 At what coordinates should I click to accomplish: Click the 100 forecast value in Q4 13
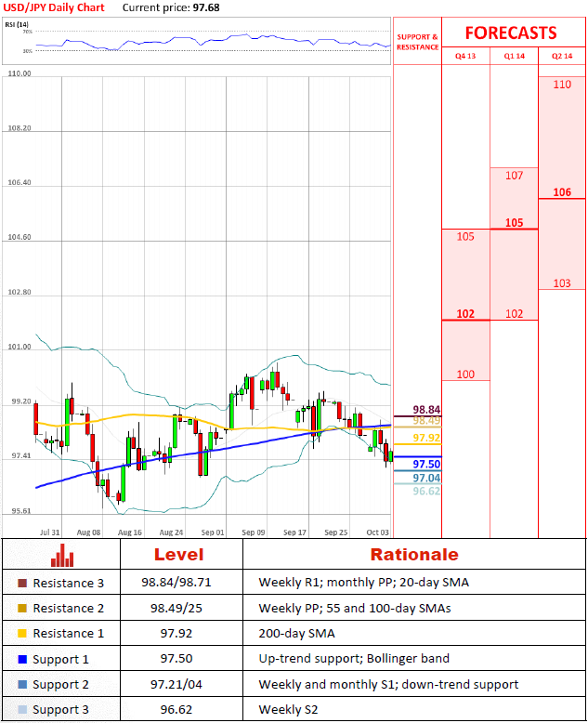[465, 375]
